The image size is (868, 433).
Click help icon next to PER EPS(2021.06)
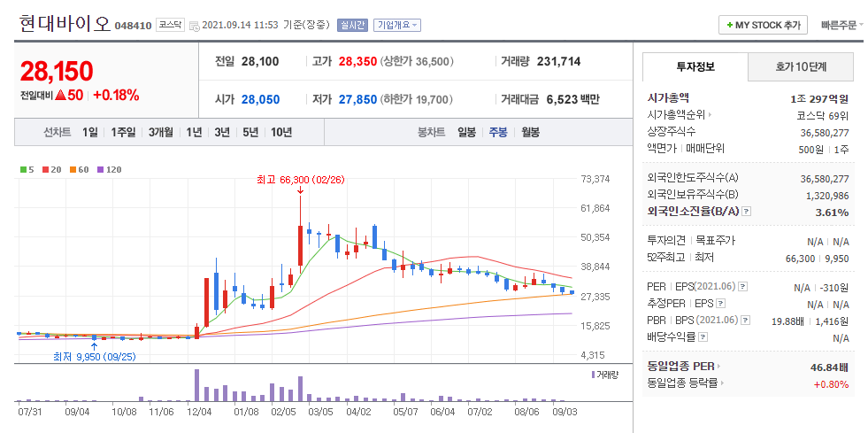click(743, 287)
